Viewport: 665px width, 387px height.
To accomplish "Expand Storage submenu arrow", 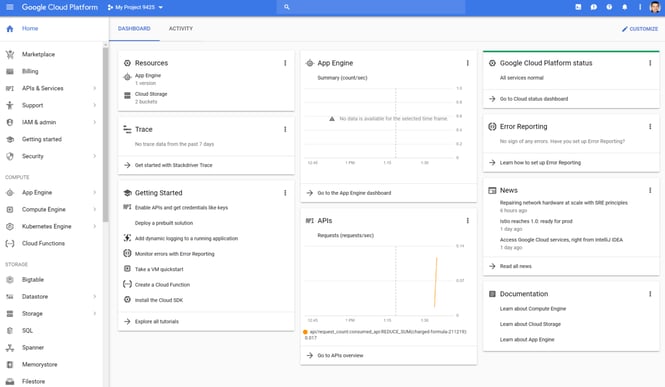I will (95, 314).
